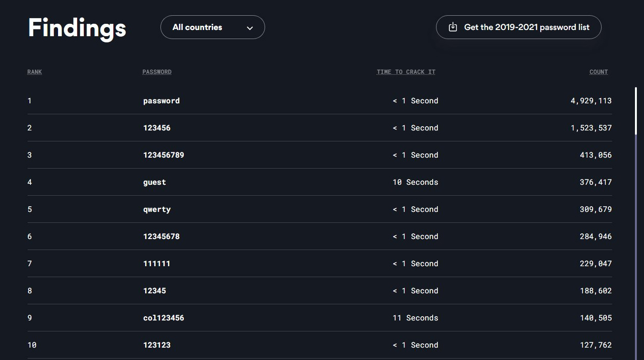644x360 pixels.
Task: Click the '123456' password in row 2
Action: pyautogui.click(x=157, y=128)
